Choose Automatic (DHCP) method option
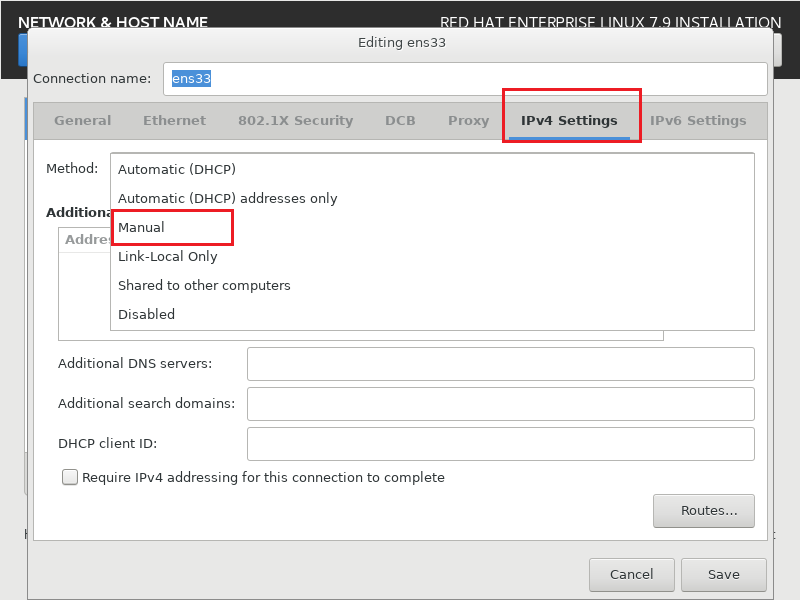 (x=432, y=169)
